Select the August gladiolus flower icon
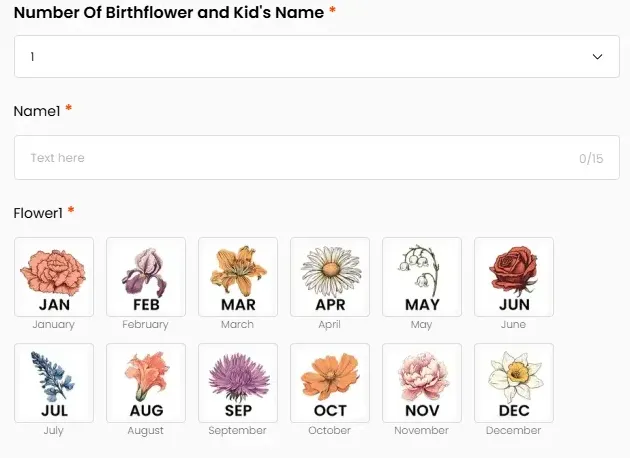 [x=146, y=383]
